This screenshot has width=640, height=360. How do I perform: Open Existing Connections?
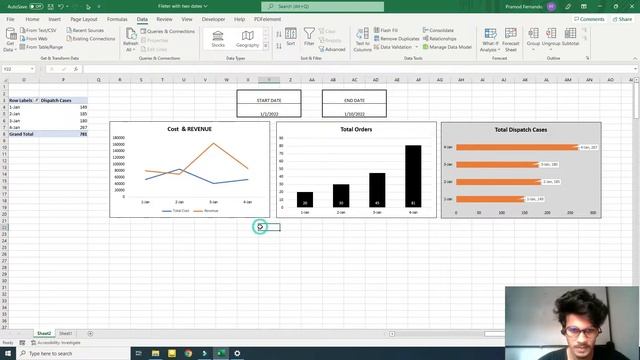91,38
